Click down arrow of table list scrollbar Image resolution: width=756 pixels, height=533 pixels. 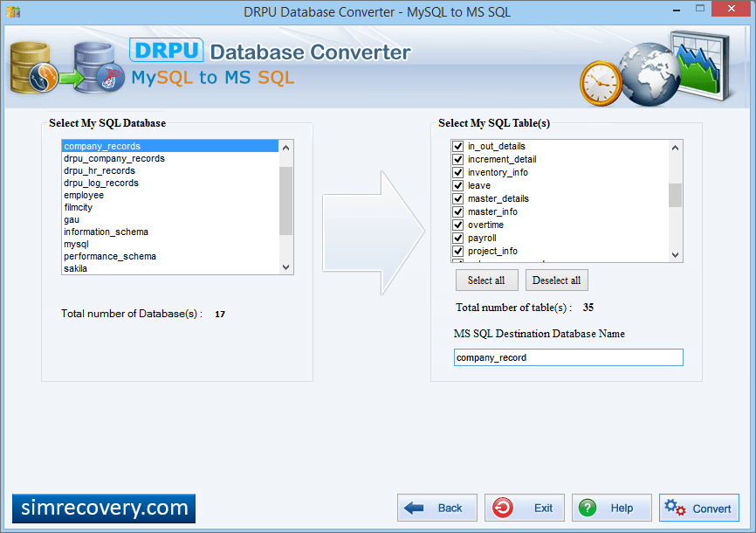[x=675, y=255]
